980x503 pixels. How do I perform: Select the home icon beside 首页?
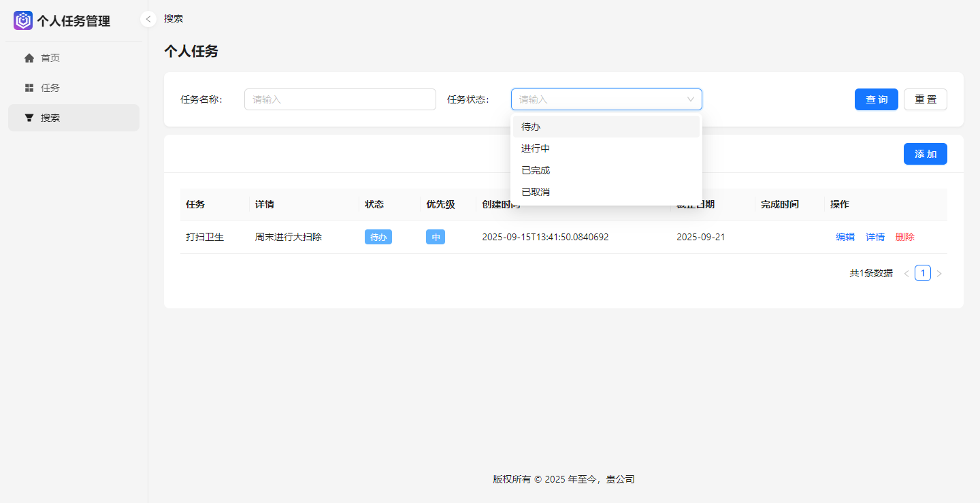pos(29,57)
